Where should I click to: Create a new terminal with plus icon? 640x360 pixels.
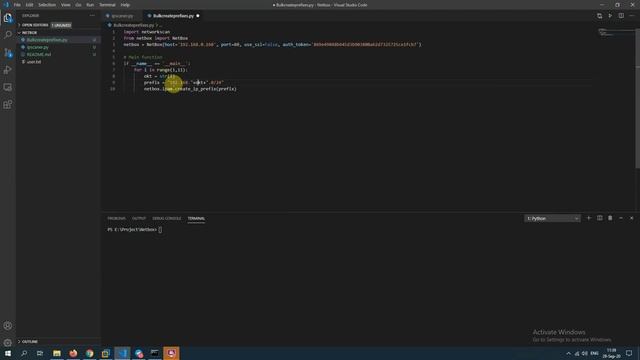[589, 218]
